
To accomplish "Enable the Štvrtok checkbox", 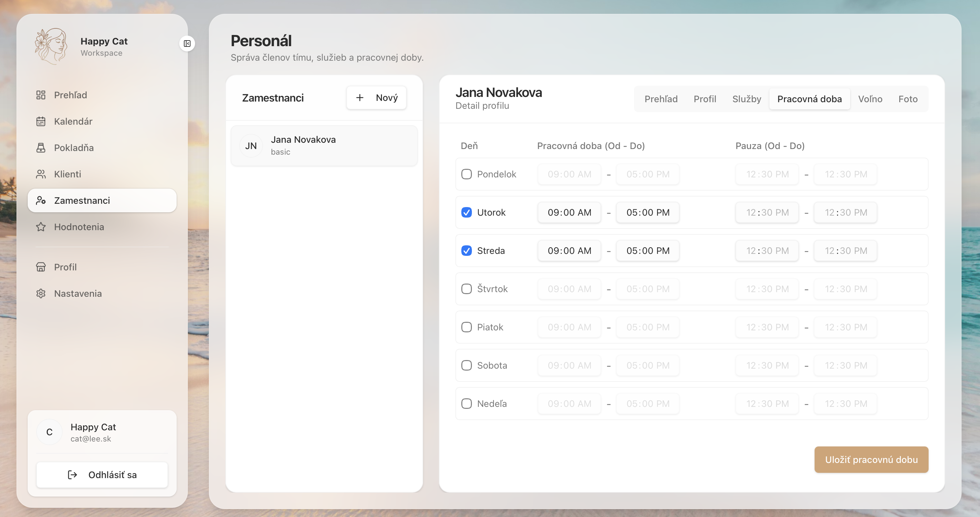I will point(466,289).
